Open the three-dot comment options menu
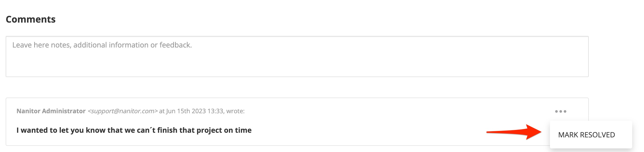The image size is (644, 152). coord(560,111)
